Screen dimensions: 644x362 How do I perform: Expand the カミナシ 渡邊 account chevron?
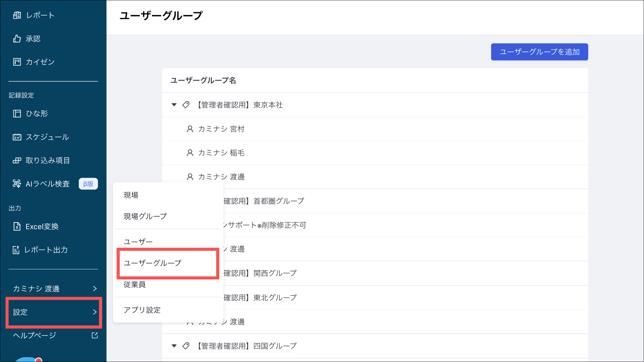click(95, 288)
